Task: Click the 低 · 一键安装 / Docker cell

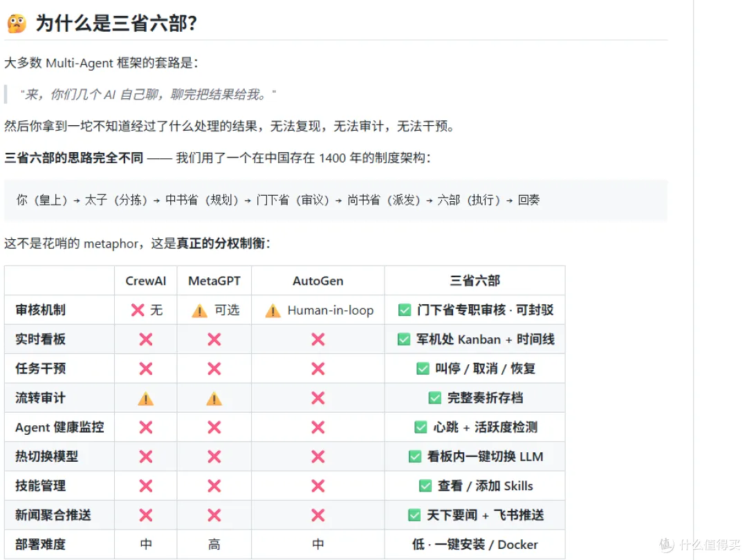Action: (475, 544)
